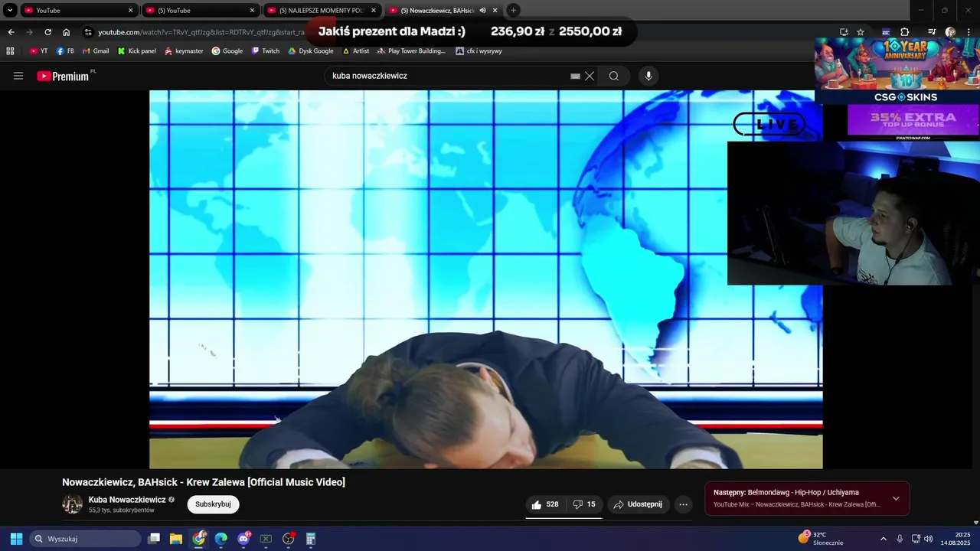Screen dimensions: 980x551
Task: Bookmark this page with the star
Action: (x=861, y=32)
